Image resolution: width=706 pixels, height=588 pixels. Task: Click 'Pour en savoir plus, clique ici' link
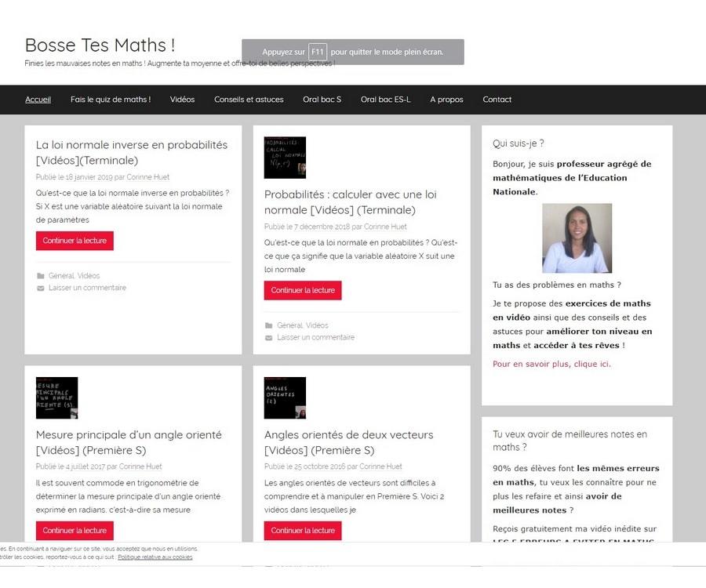[551, 364]
